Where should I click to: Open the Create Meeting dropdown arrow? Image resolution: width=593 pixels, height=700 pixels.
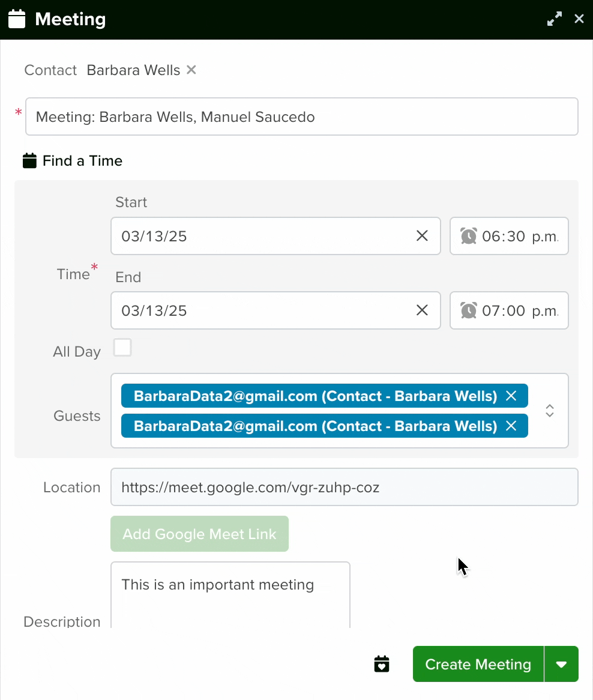pos(561,664)
